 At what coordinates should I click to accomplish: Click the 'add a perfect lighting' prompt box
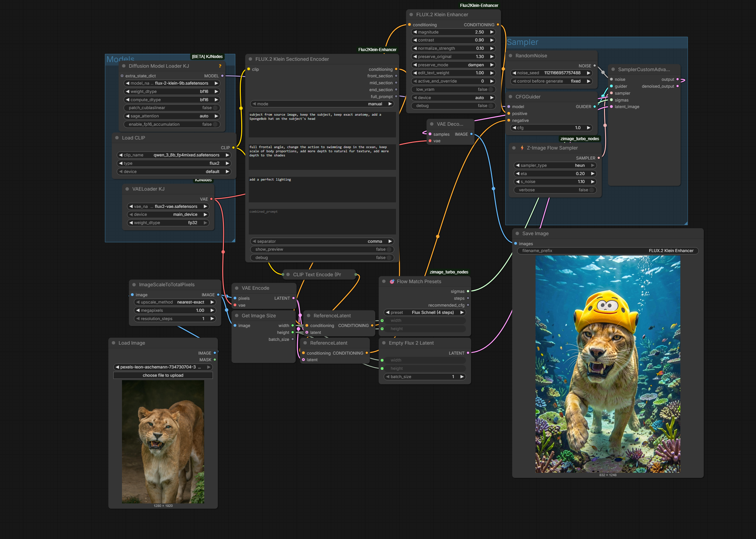322,190
